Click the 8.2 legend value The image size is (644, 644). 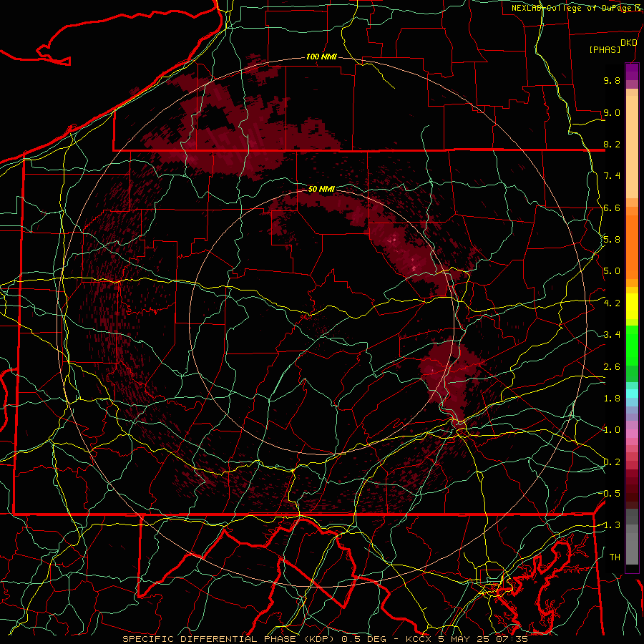[x=612, y=144]
